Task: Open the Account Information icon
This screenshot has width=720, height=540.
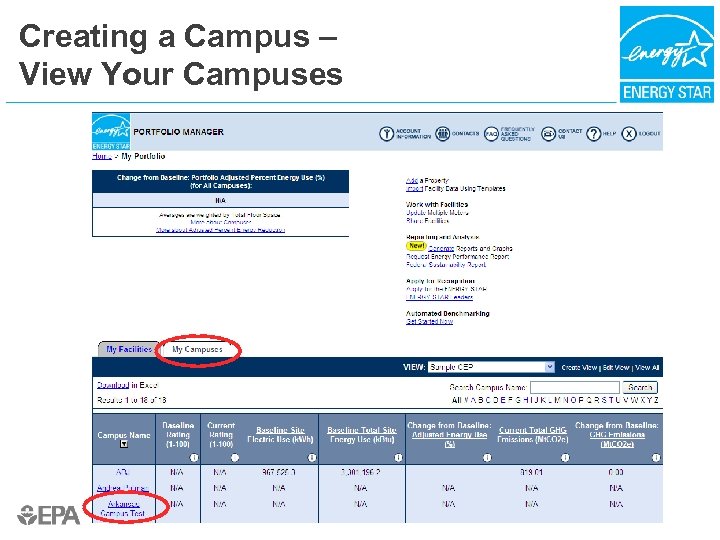Action: (387, 134)
